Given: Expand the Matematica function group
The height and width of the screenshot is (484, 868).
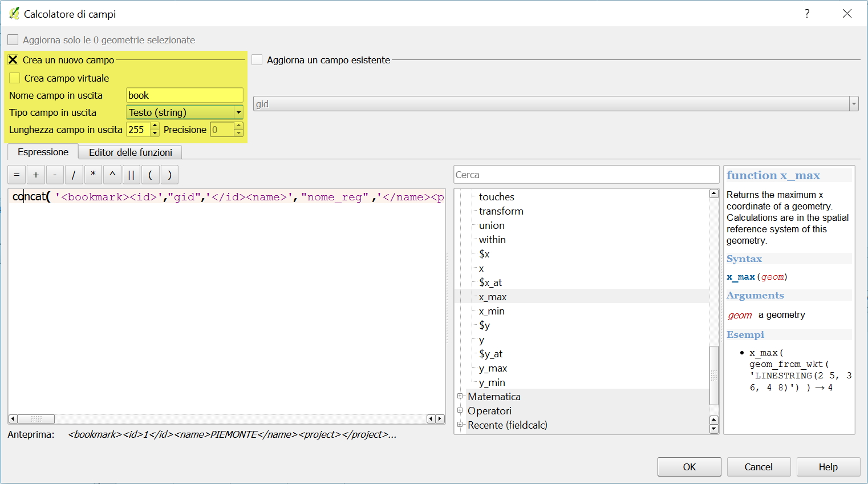Looking at the screenshot, I should (460, 396).
